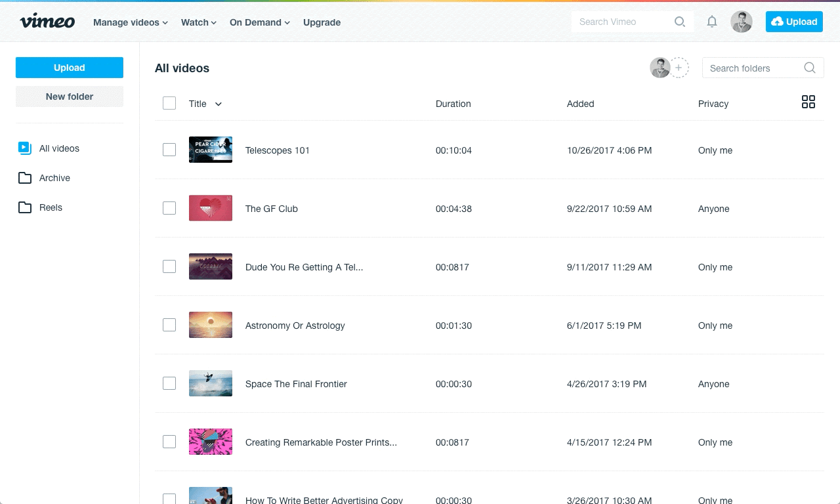Go to the Upgrade page
Image resolution: width=840 pixels, height=504 pixels.
[322, 22]
